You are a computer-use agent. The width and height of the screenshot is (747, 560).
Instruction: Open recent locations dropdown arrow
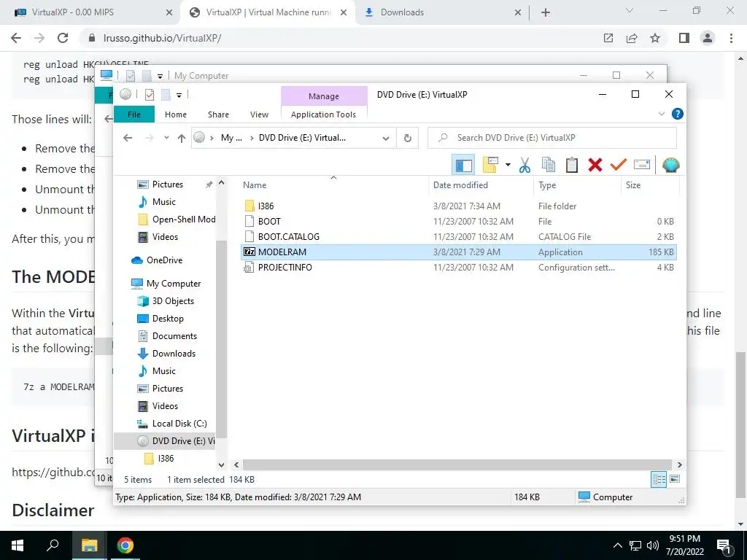(166, 138)
